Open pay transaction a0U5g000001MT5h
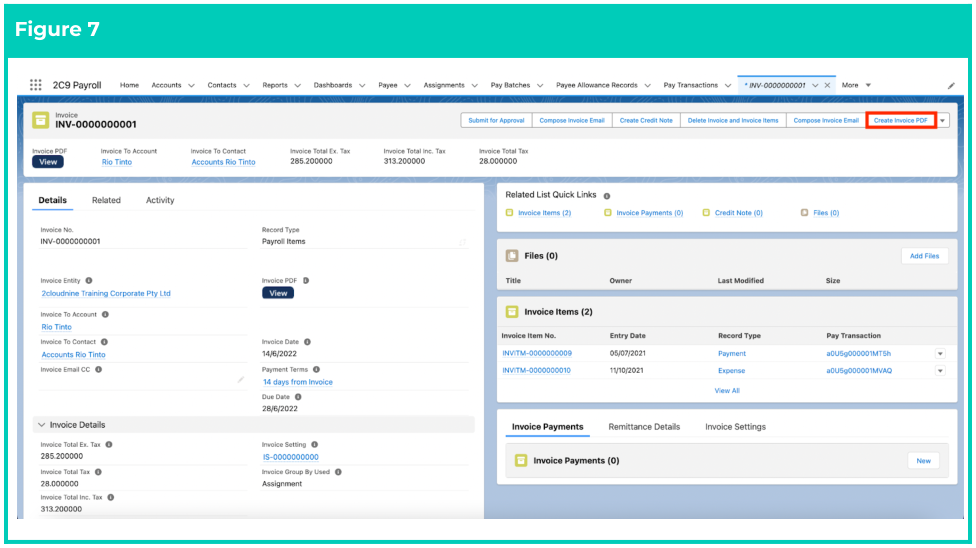Image resolution: width=976 pixels, height=548 pixels. pyautogui.click(x=858, y=354)
